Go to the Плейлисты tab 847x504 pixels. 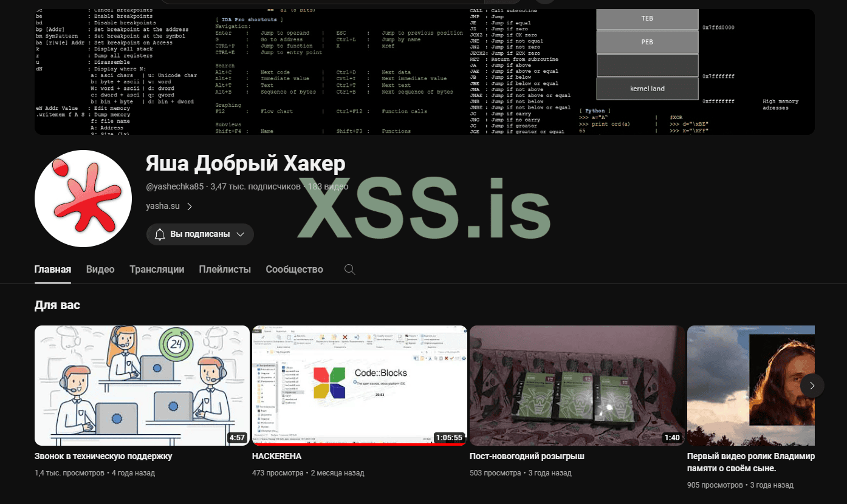point(225,269)
